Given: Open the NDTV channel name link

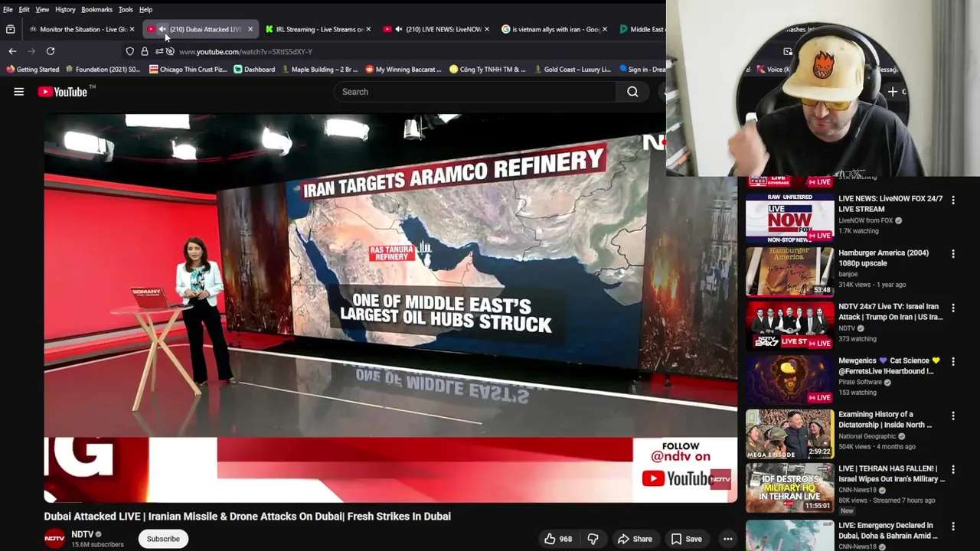Looking at the screenshot, I should (x=82, y=534).
